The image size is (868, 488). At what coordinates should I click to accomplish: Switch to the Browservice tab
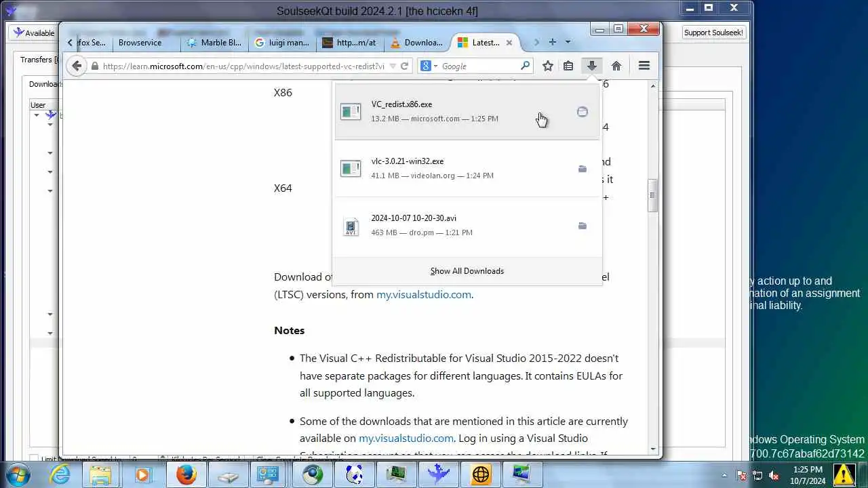tap(140, 43)
